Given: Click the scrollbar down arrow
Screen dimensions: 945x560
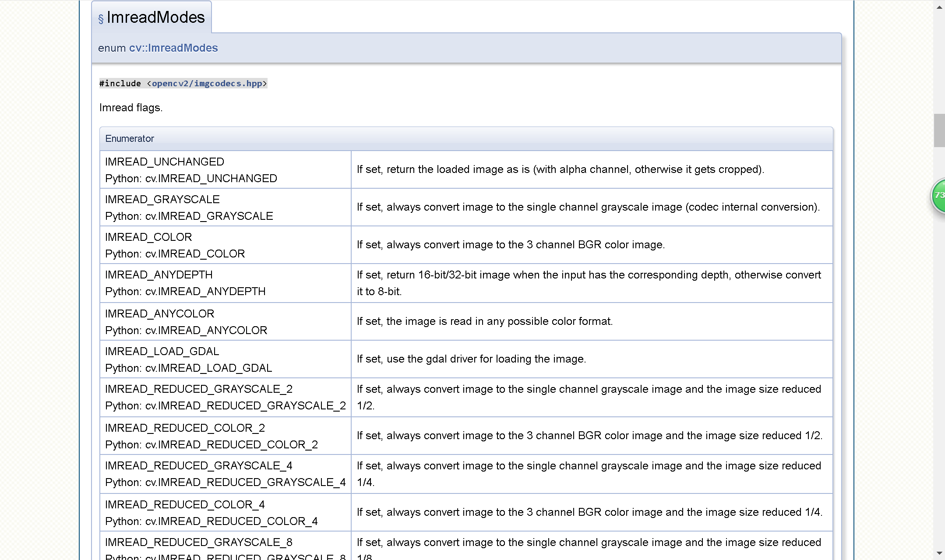Looking at the screenshot, I should pyautogui.click(x=939, y=553).
